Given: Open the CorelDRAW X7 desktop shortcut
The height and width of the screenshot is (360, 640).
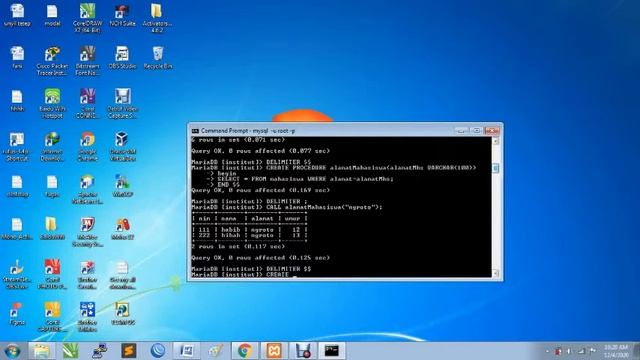Looking at the screenshot, I should (87, 17).
